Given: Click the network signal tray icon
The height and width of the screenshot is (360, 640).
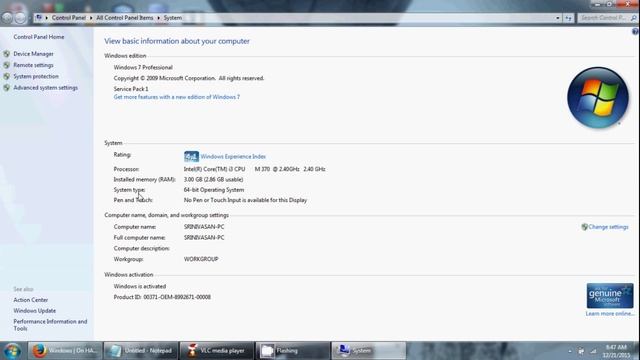Looking at the screenshot, I should 593,351.
